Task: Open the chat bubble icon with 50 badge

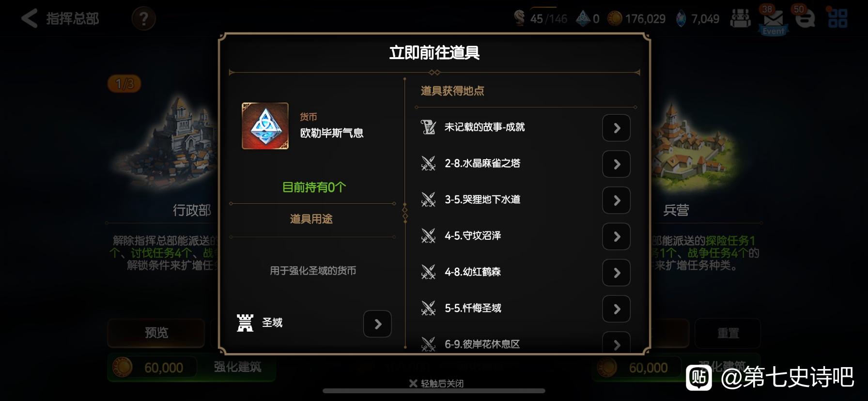Action: [x=805, y=19]
